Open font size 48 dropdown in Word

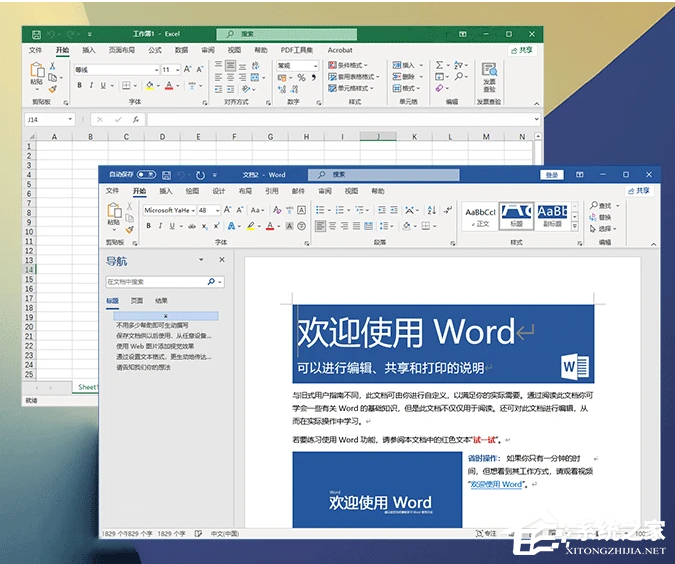[x=217, y=211]
